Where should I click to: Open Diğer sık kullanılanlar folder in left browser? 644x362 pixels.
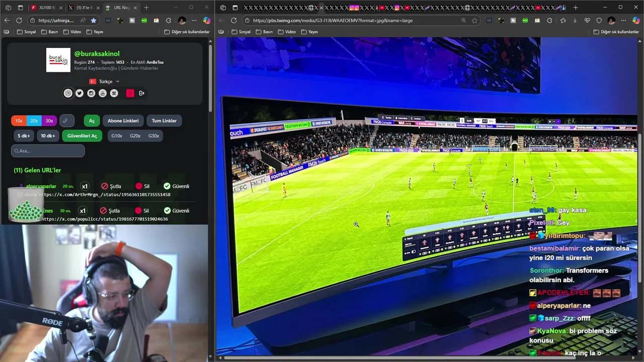coord(187,32)
